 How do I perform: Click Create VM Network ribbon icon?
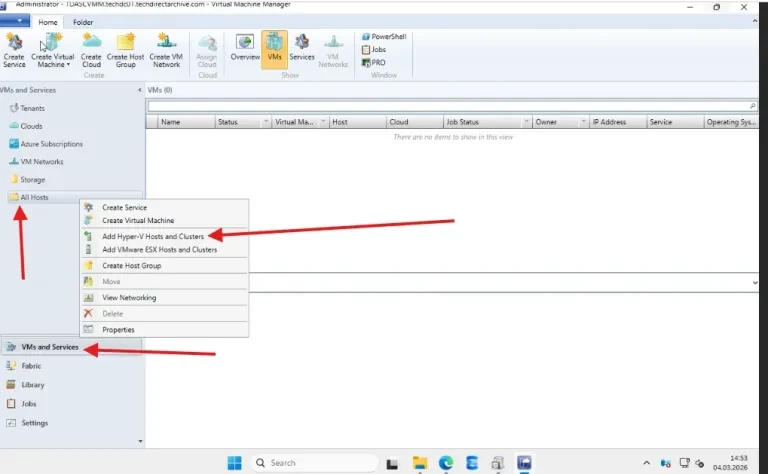pyautogui.click(x=166, y=50)
